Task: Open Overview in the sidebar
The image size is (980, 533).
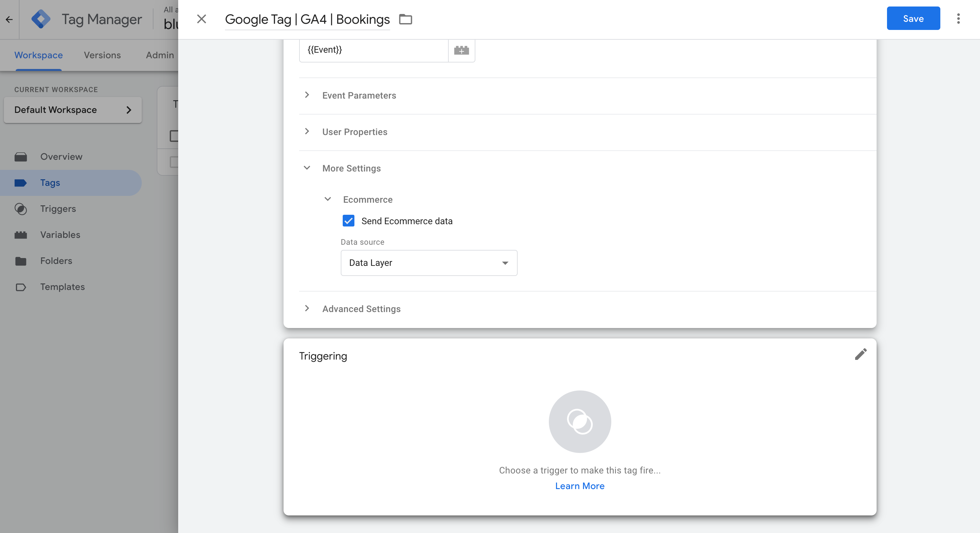Action: [71, 157]
